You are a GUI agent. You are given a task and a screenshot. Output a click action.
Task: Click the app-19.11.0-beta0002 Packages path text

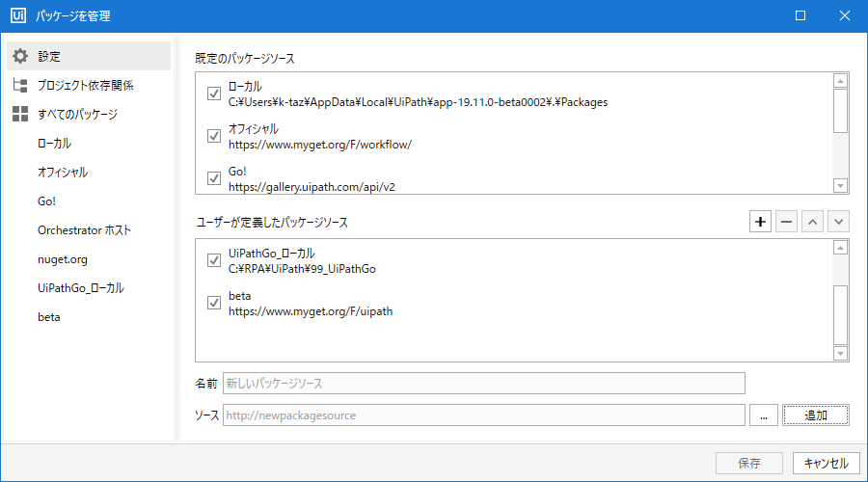(418, 102)
